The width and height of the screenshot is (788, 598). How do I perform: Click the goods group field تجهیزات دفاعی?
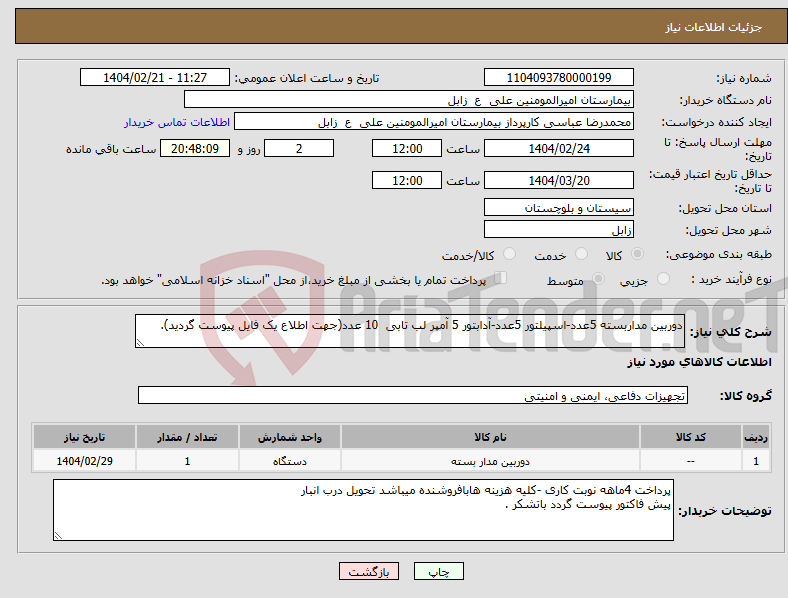point(413,395)
